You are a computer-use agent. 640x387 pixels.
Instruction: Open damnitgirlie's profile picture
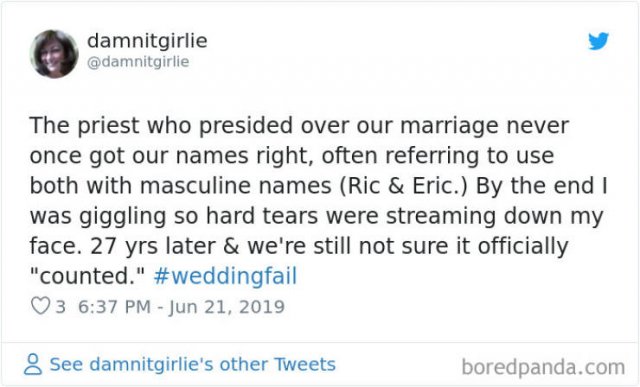[x=54, y=53]
